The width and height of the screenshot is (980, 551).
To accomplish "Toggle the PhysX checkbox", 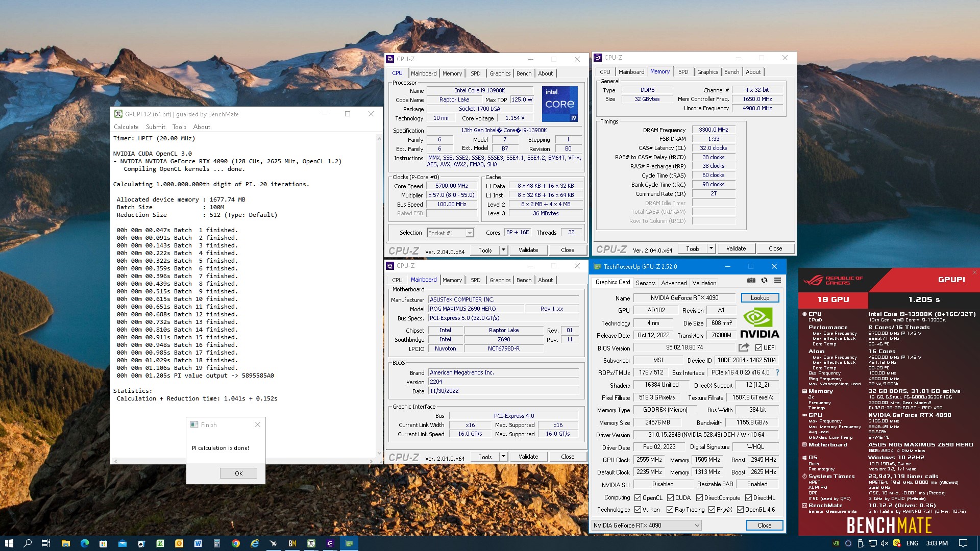I will [x=712, y=510].
